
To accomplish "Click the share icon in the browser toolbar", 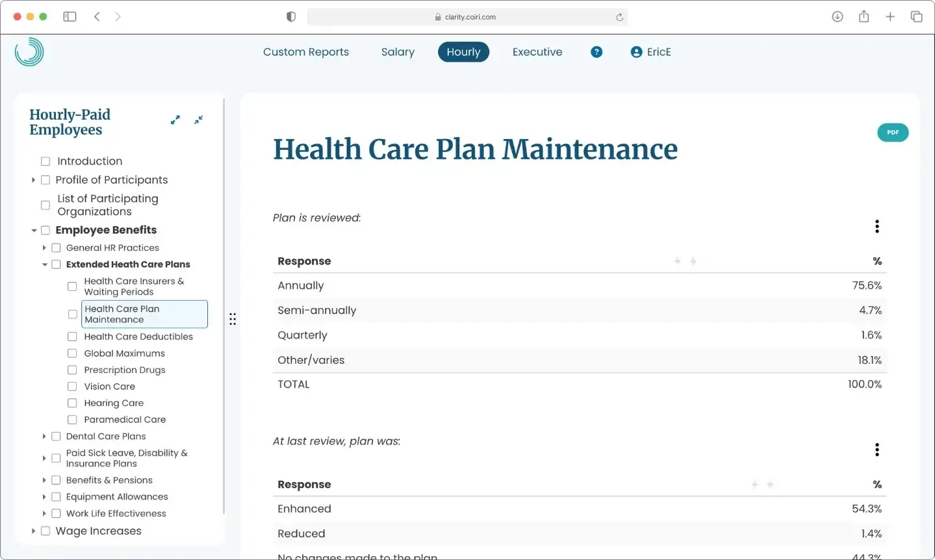I will (864, 16).
